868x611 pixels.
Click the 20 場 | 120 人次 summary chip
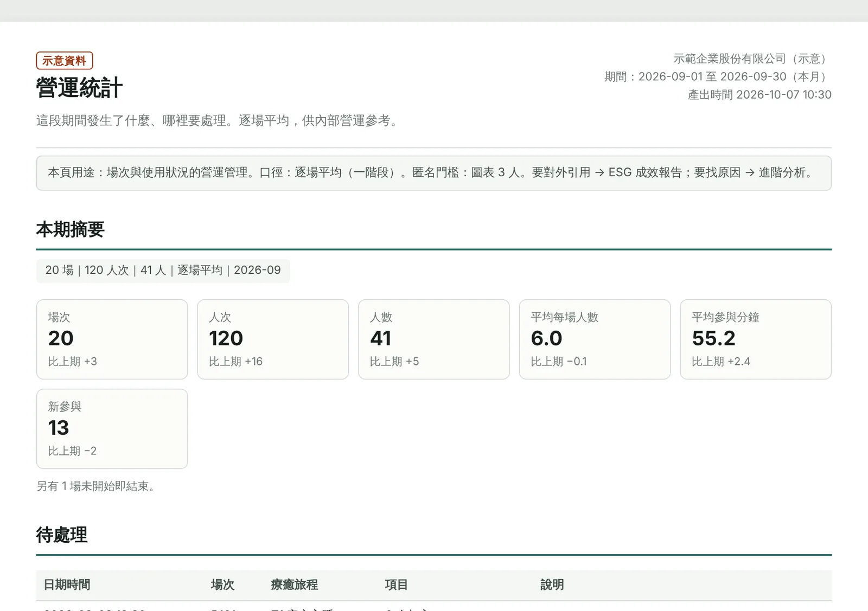click(x=163, y=271)
